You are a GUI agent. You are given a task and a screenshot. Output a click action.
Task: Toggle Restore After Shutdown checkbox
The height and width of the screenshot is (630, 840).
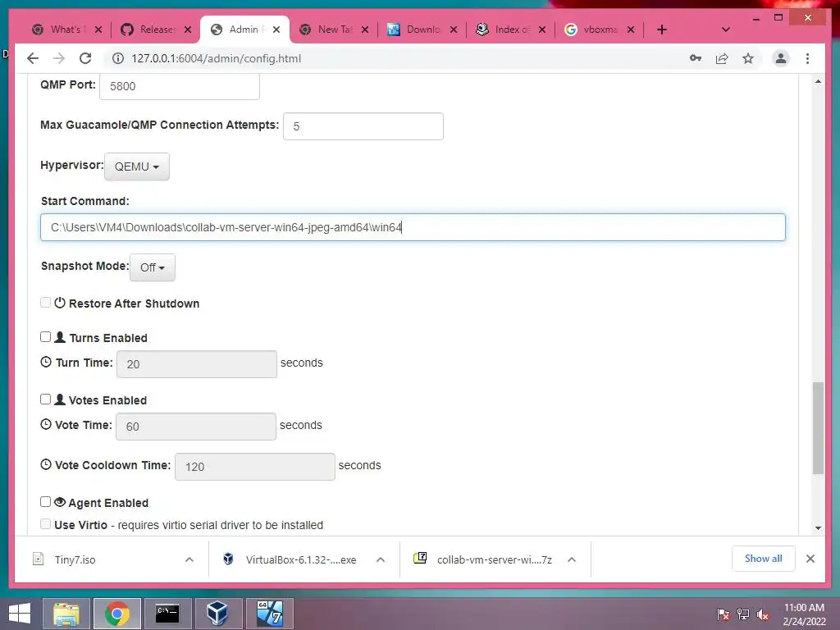(x=46, y=303)
